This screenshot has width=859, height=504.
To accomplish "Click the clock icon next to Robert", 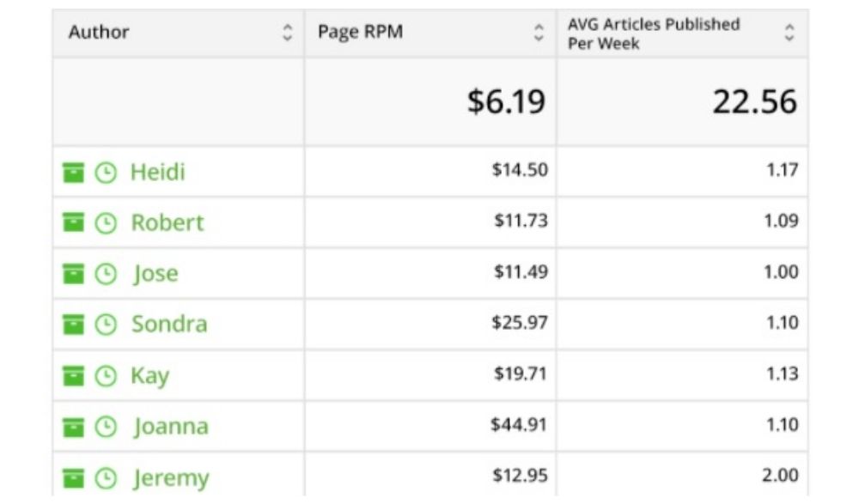I will click(105, 223).
